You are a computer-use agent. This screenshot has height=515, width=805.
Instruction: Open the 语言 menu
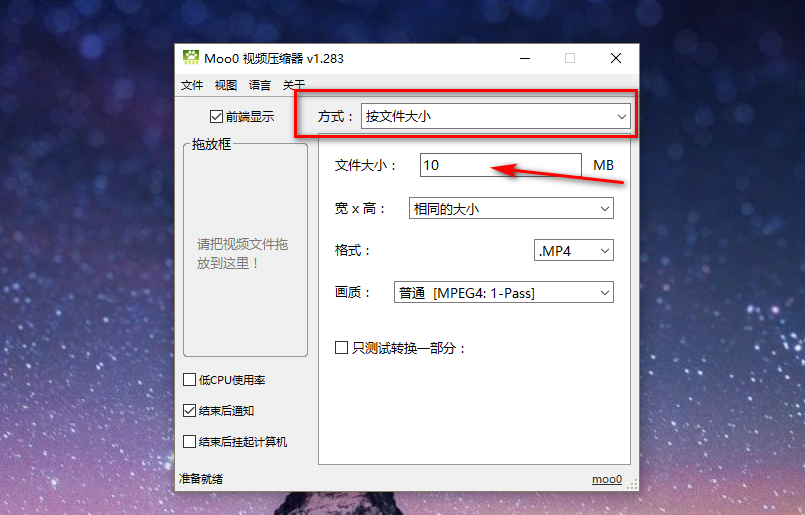(x=259, y=85)
